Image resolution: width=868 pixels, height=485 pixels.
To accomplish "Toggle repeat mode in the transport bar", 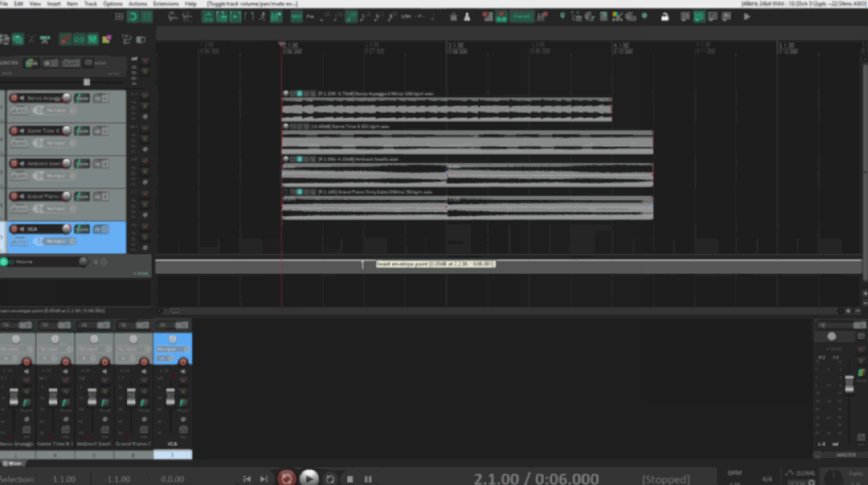I will tap(330, 478).
